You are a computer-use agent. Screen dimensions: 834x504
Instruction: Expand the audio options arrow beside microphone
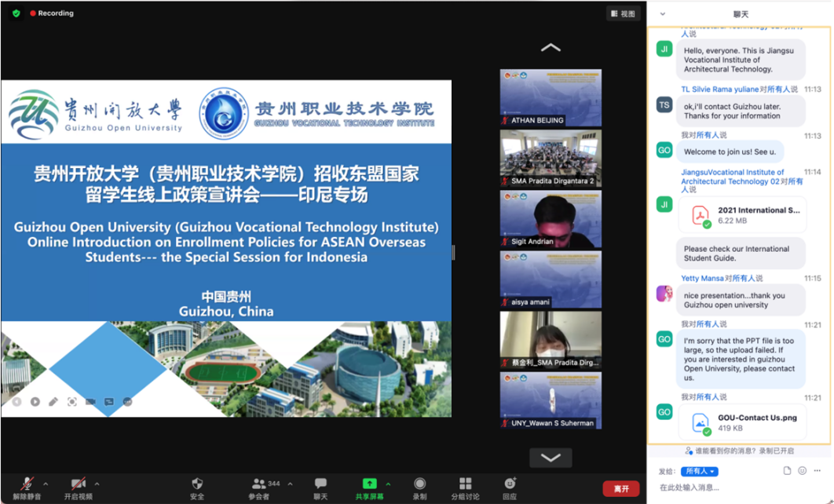tap(46, 484)
